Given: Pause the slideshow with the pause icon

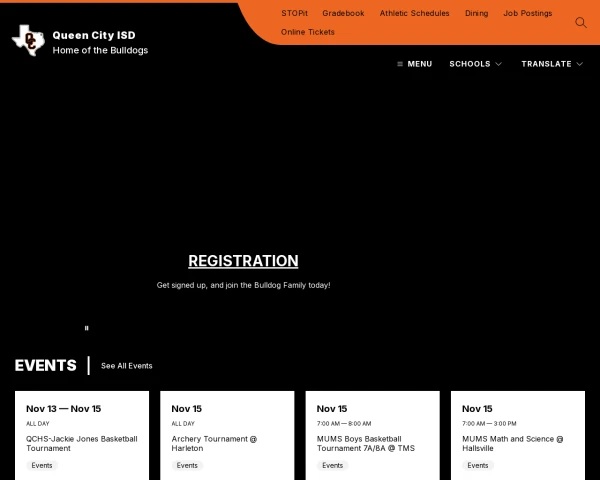Looking at the screenshot, I should coord(86,328).
